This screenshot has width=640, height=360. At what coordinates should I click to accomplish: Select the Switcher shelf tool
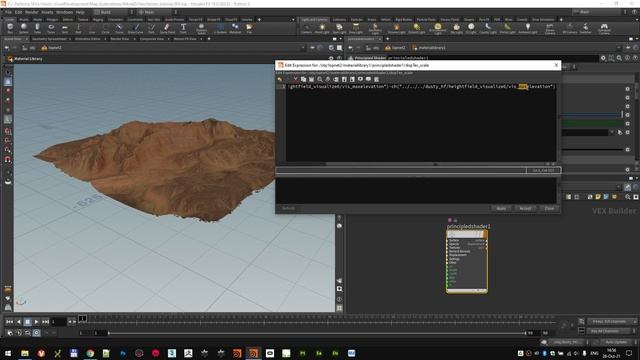click(585, 28)
